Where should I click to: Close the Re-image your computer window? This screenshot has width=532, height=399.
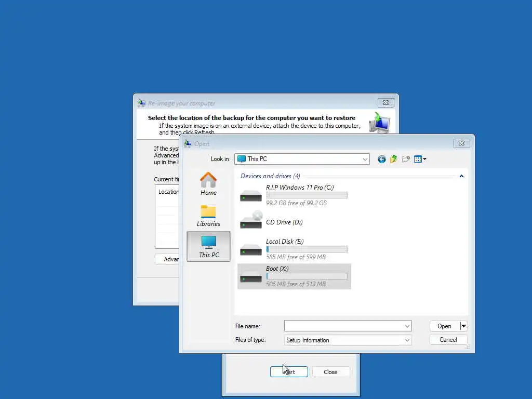[386, 102]
